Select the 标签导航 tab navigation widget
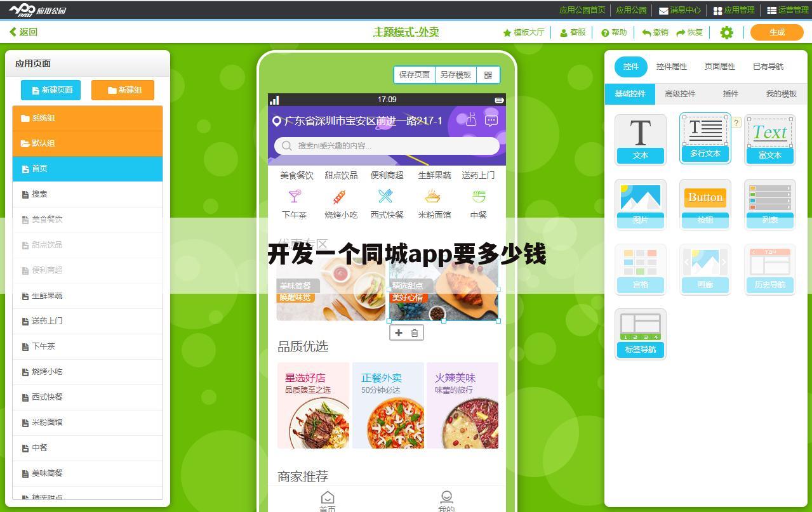 tap(641, 334)
